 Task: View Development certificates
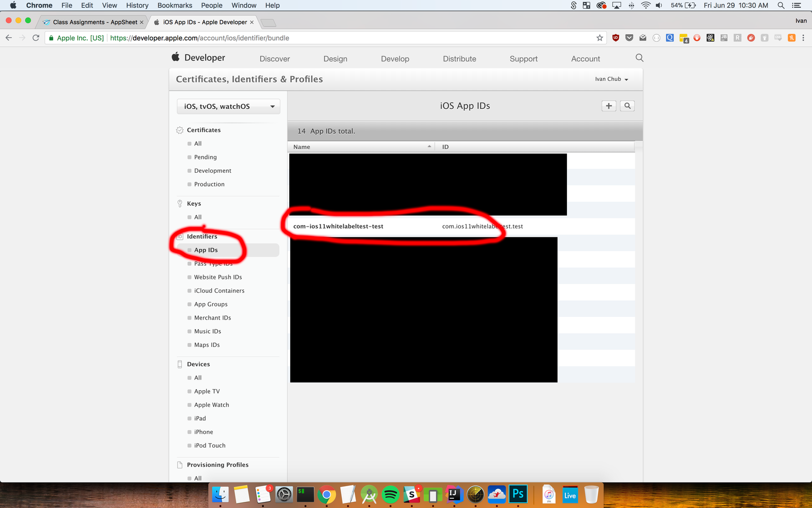(213, 171)
